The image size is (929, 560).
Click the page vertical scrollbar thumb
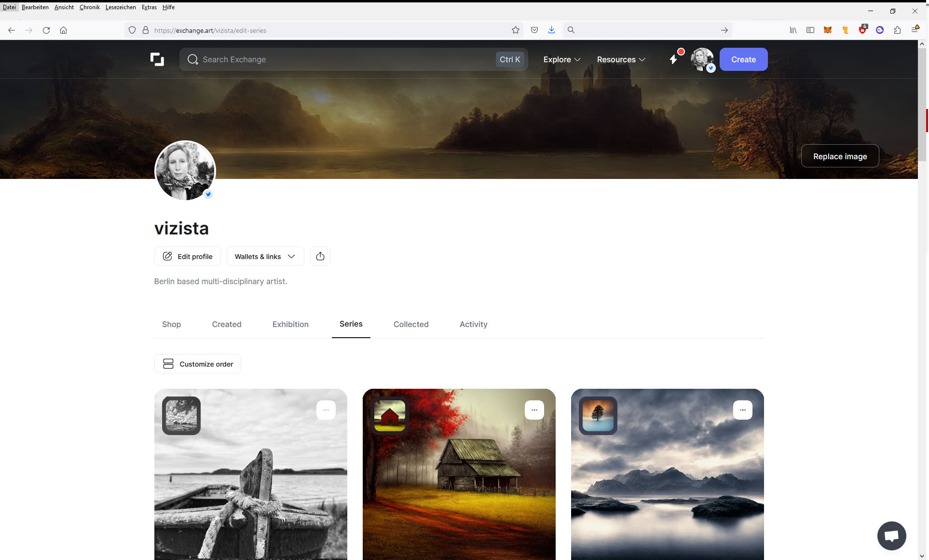[x=922, y=104]
